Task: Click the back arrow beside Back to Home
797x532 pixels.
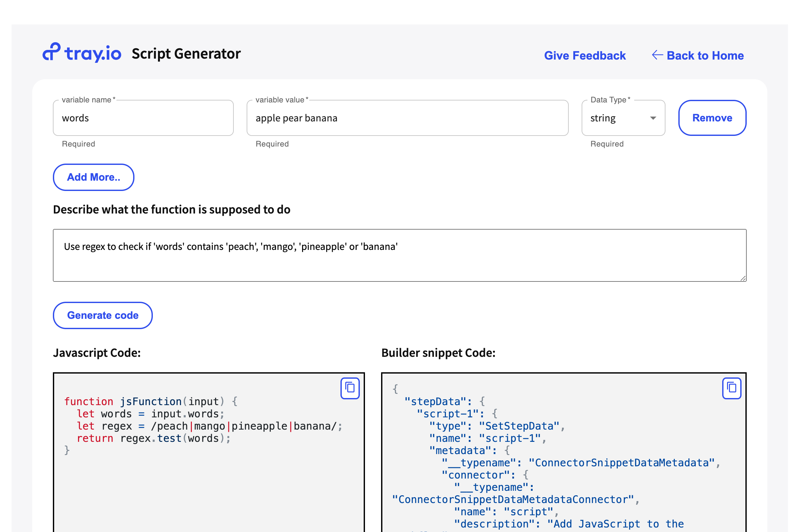Action: pyautogui.click(x=657, y=55)
